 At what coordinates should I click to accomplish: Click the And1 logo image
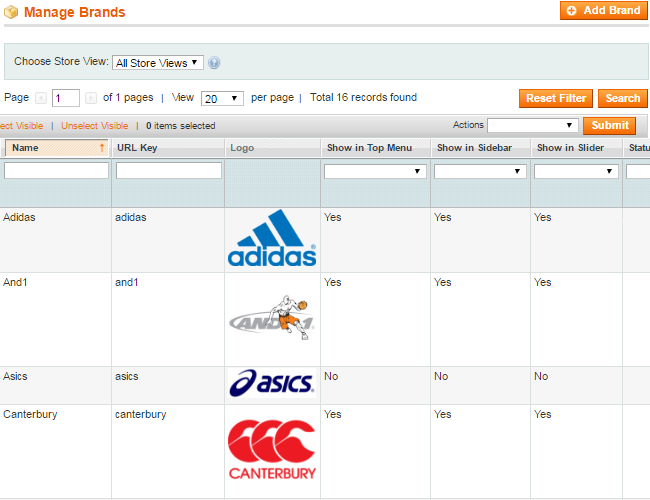[x=272, y=318]
